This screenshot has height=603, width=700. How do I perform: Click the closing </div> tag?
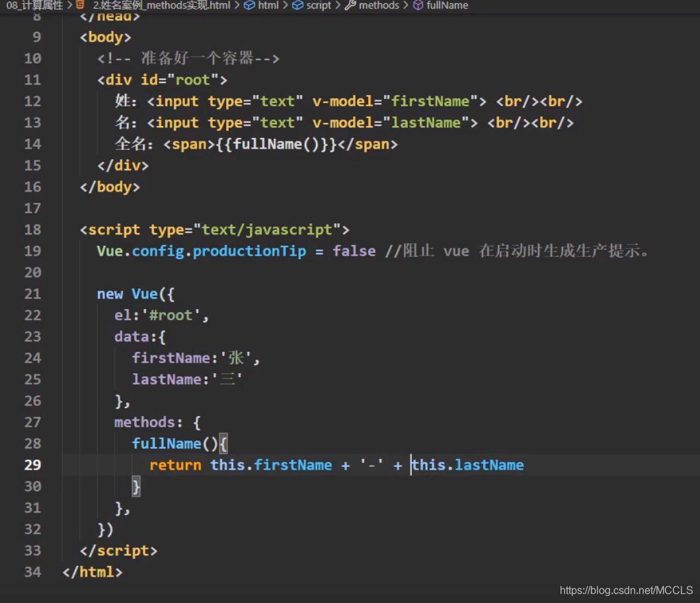(x=123, y=166)
